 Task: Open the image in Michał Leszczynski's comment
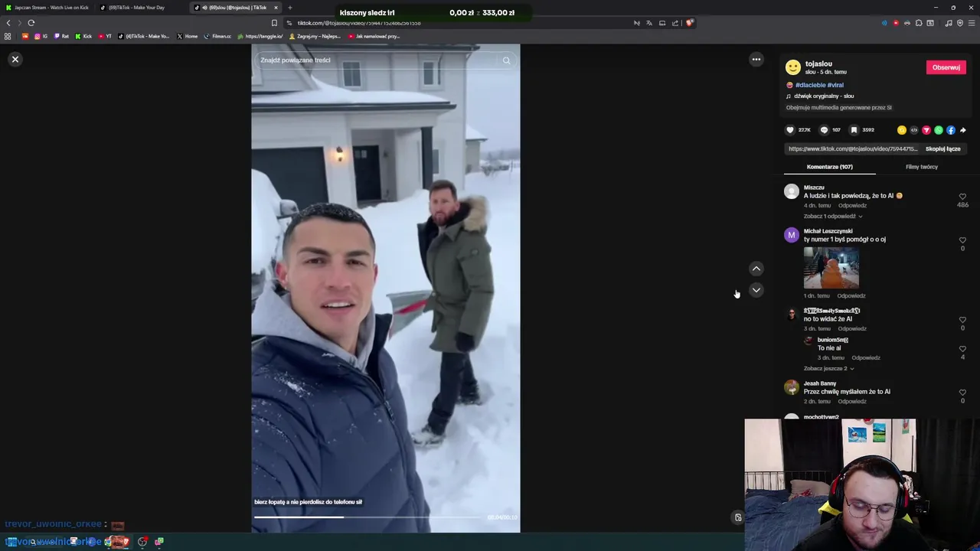click(x=831, y=267)
